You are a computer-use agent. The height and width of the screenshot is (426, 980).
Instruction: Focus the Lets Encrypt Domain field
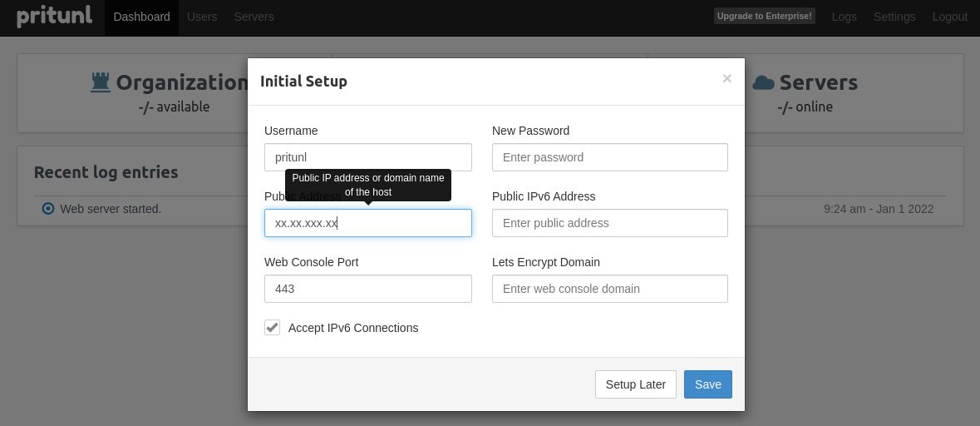coord(609,289)
